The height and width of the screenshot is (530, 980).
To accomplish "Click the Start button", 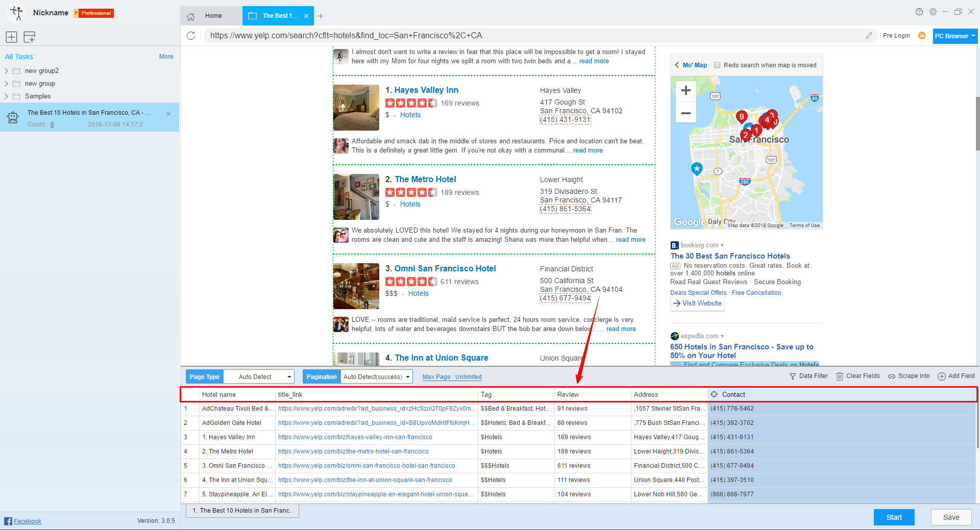I will [x=894, y=517].
